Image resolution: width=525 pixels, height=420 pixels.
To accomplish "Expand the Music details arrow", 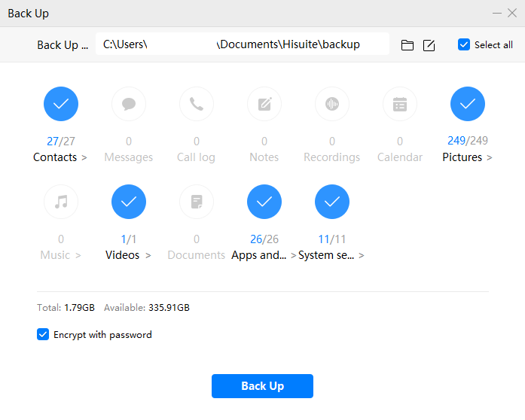I will tap(78, 255).
